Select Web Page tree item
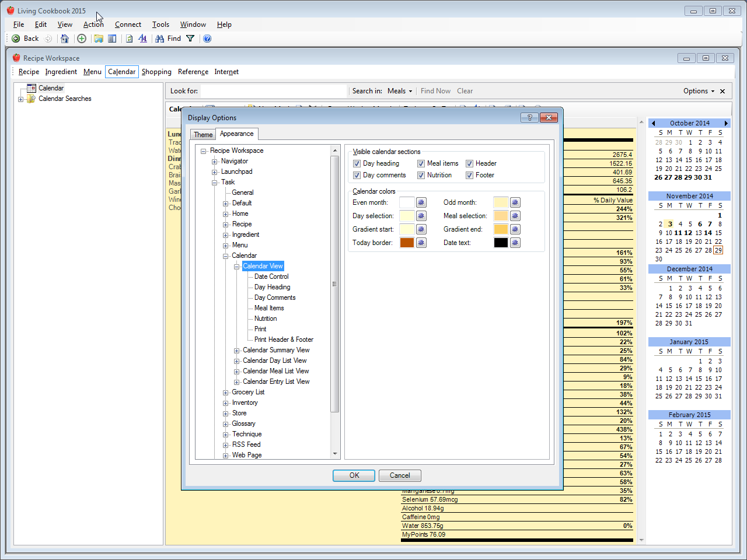 coord(247,455)
